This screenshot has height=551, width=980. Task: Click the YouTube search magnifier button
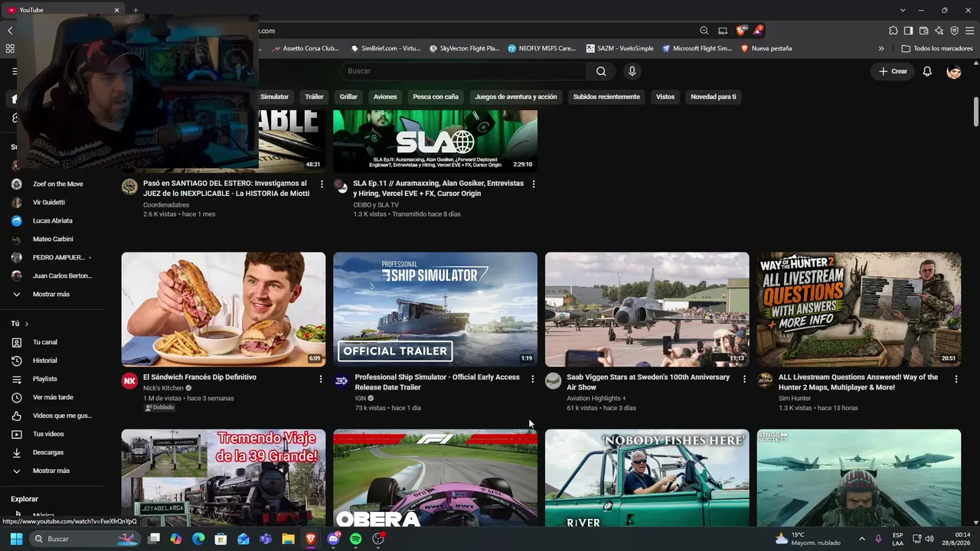(x=601, y=71)
